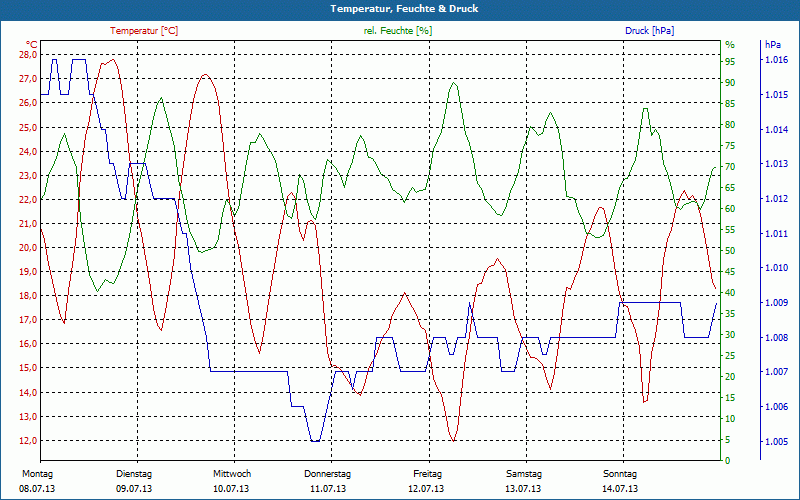Click the 12,0 temperature axis value
The width and height of the screenshot is (800, 500).
(x=28, y=441)
